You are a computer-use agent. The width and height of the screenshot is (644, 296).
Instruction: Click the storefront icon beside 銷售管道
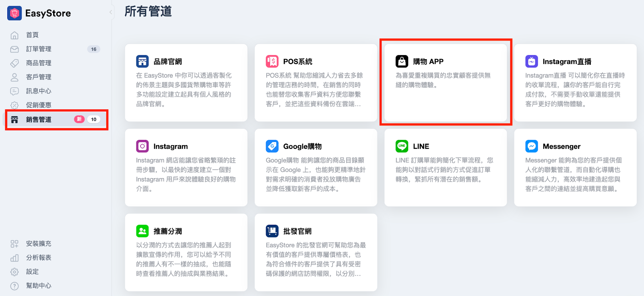[14, 119]
